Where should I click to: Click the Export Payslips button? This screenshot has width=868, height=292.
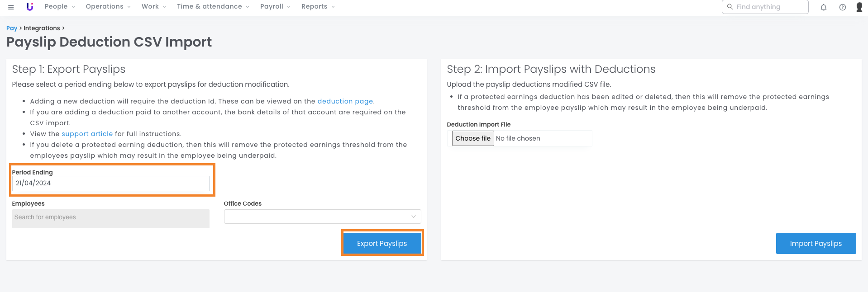click(382, 243)
